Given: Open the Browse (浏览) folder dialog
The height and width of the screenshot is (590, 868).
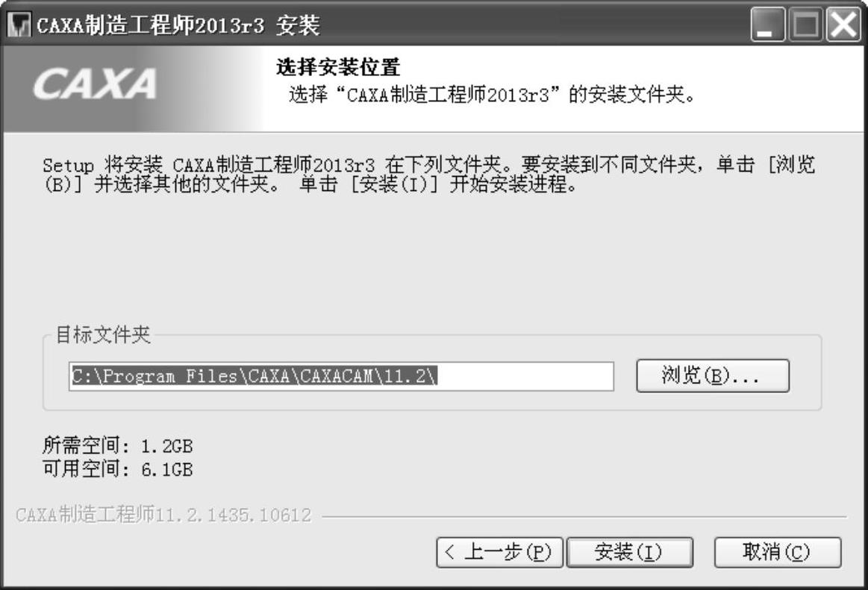Looking at the screenshot, I should pos(713,376).
